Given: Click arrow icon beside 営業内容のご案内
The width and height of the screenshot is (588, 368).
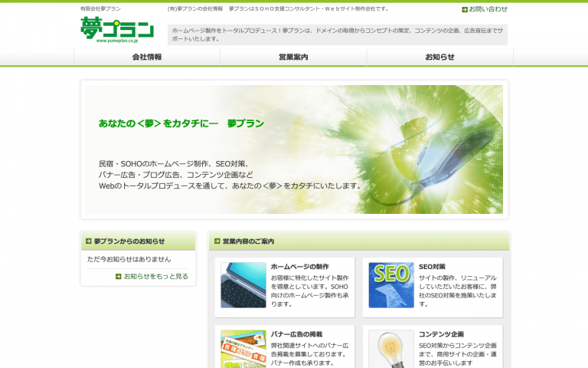Looking at the screenshot, I should point(217,241).
